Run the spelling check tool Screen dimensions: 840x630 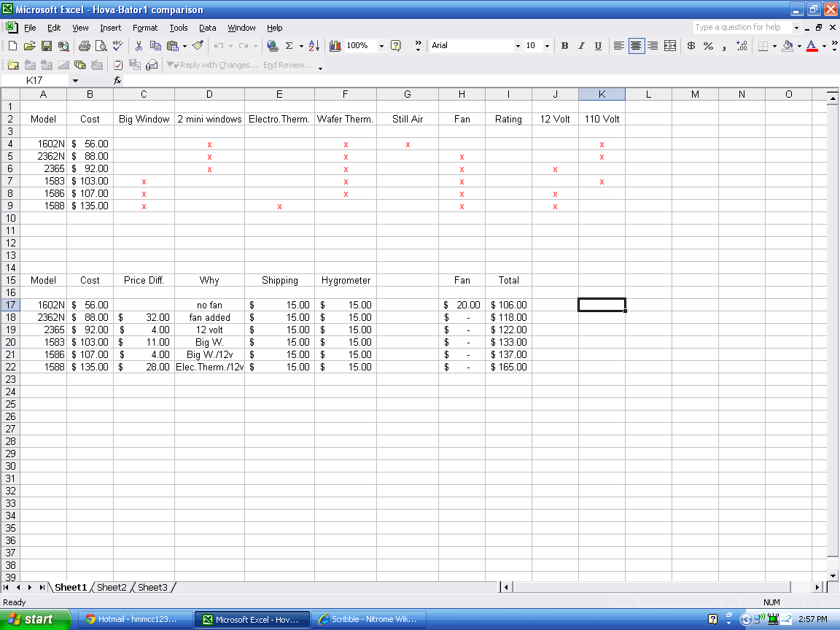[118, 46]
